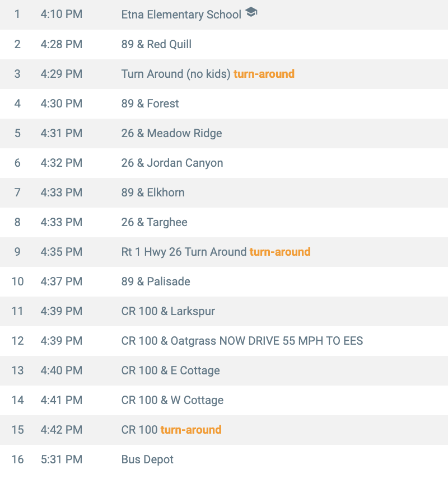Click turn-around tag on Rt 1 Hwy 26
Image resolution: width=448 pixels, height=479 pixels.
(279, 252)
